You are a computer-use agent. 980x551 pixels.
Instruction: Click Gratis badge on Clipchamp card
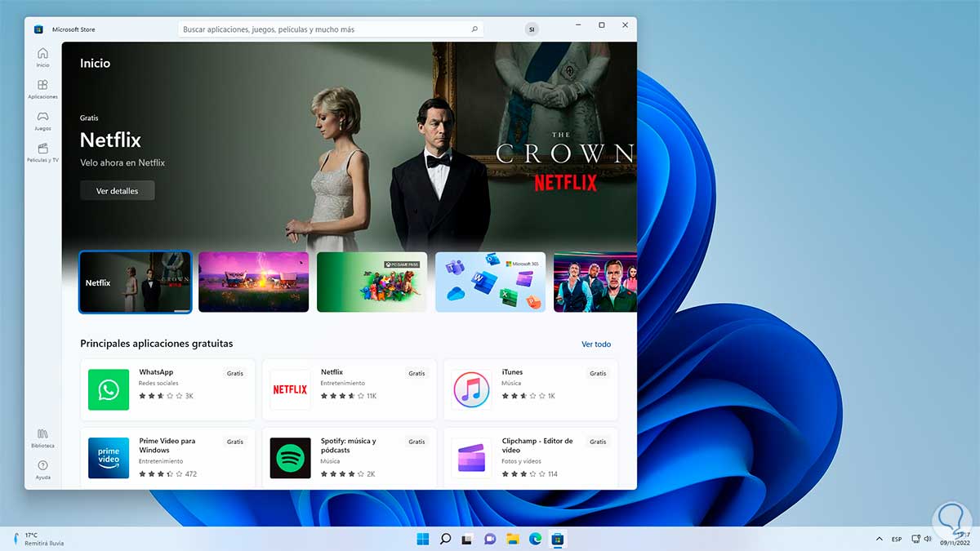(598, 442)
